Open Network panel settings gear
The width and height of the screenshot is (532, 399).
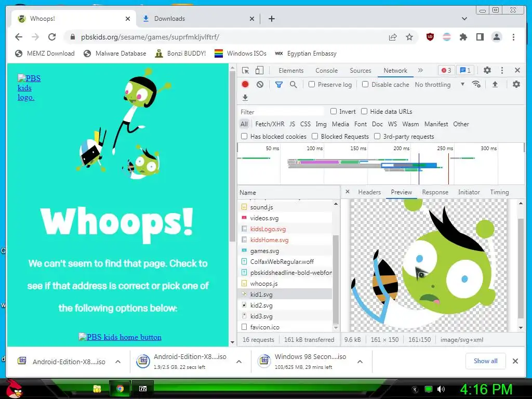point(516,84)
